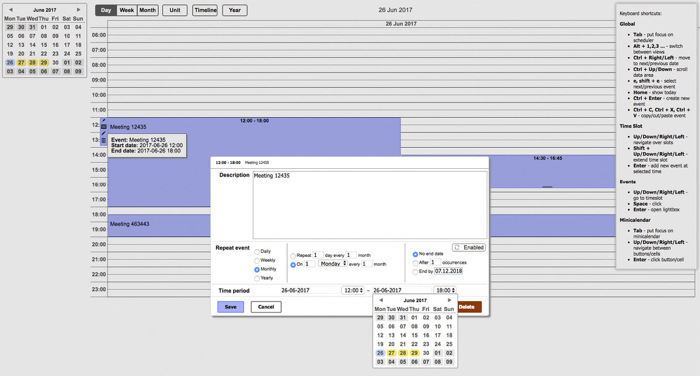The height and width of the screenshot is (376, 700).
Task: Go to next month in left mini calendar
Action: pyautogui.click(x=79, y=9)
